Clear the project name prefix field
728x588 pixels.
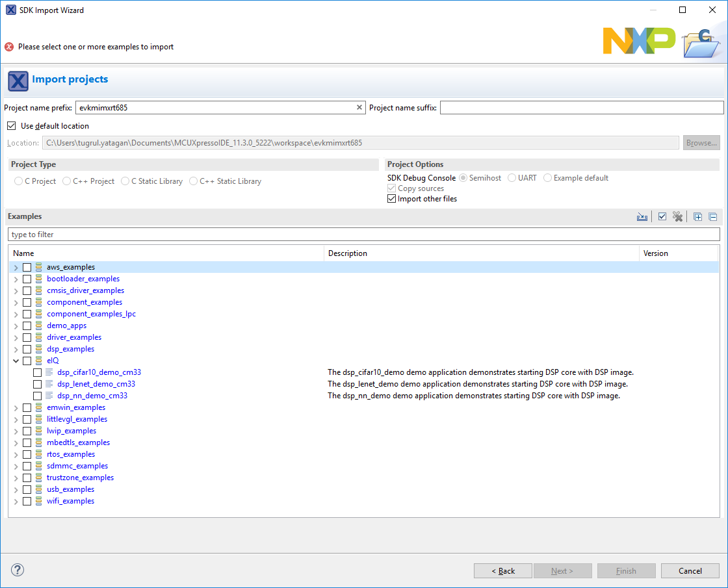point(359,107)
